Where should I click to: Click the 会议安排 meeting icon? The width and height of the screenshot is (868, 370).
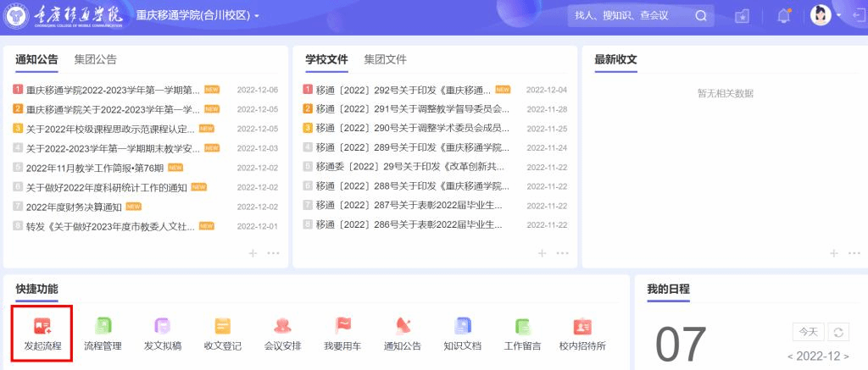pyautogui.click(x=283, y=327)
